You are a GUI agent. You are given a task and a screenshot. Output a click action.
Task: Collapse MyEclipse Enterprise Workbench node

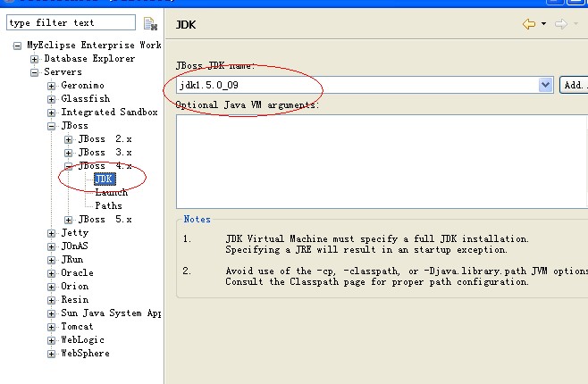[17, 46]
